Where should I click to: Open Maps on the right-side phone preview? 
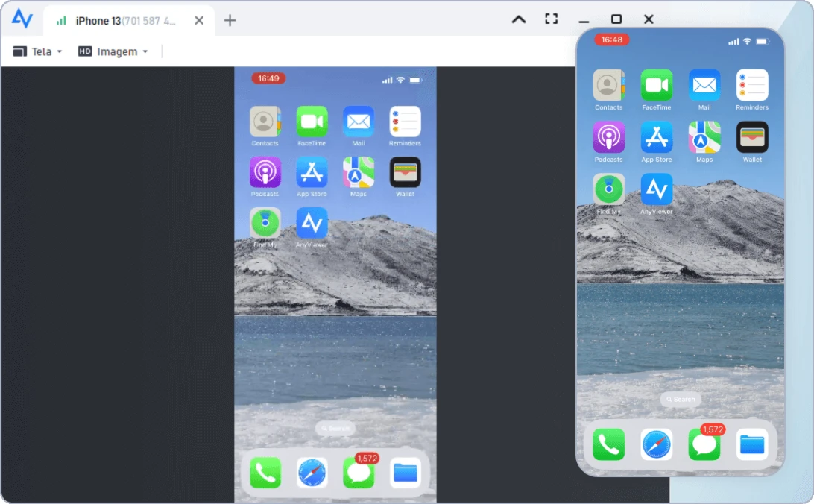pos(704,137)
